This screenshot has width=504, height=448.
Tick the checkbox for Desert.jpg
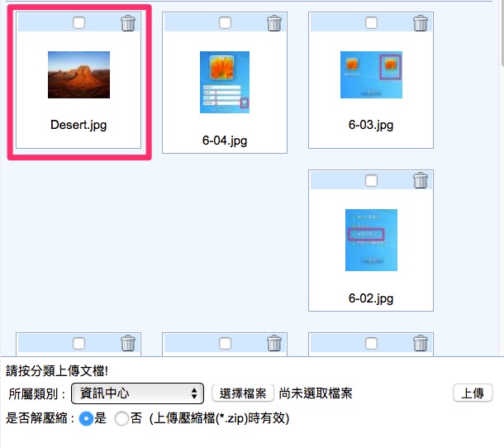(78, 23)
